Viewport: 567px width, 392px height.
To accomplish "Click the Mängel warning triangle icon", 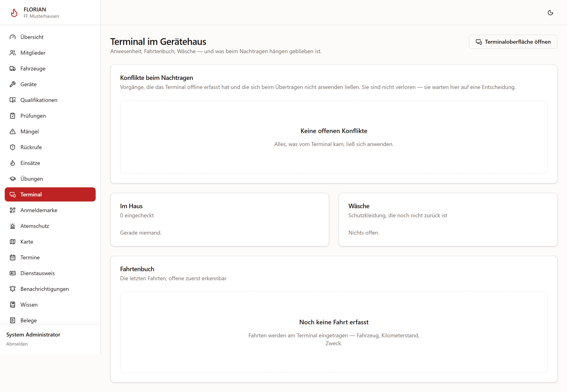I will coord(13,131).
